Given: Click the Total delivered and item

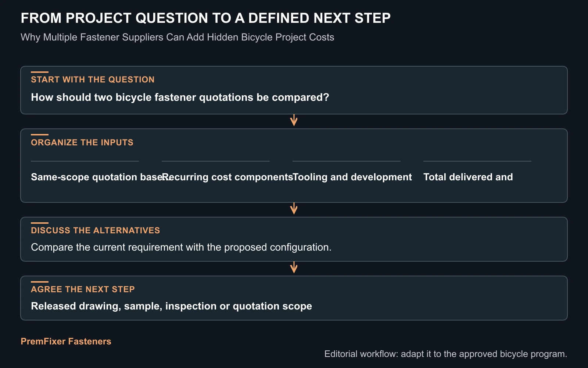Looking at the screenshot, I should [x=468, y=177].
